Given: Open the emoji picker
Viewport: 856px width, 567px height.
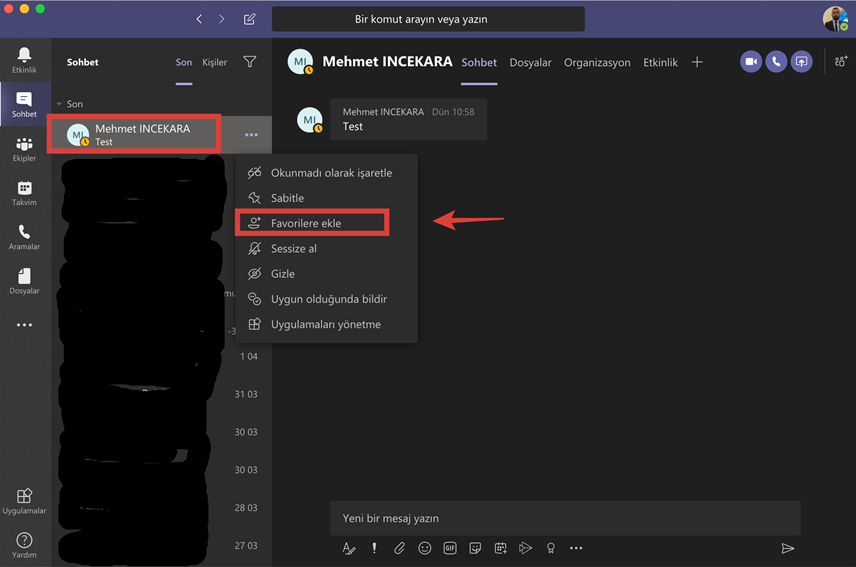Looking at the screenshot, I should (x=425, y=548).
